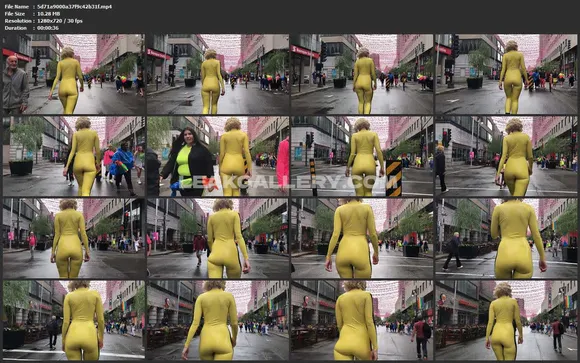Select the File Size 10.28 MB line
The height and width of the screenshot is (363, 580).
pos(32,14)
